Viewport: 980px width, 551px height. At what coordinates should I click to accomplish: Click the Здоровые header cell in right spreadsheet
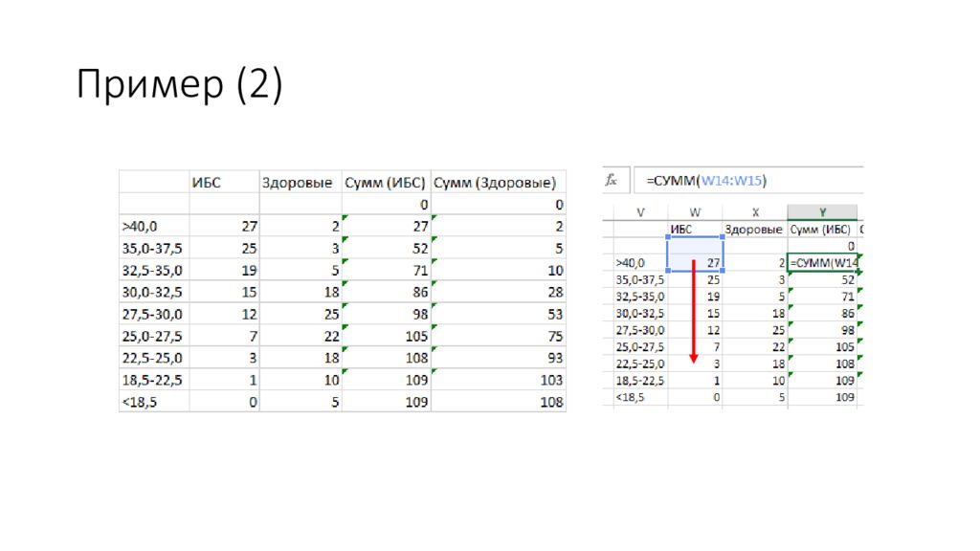tap(755, 229)
